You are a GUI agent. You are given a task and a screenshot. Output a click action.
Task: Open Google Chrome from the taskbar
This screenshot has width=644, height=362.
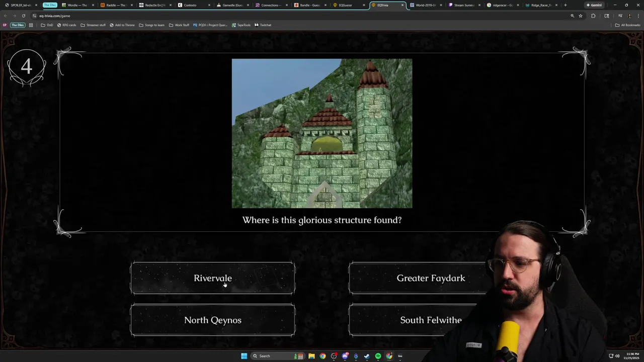pos(323,356)
